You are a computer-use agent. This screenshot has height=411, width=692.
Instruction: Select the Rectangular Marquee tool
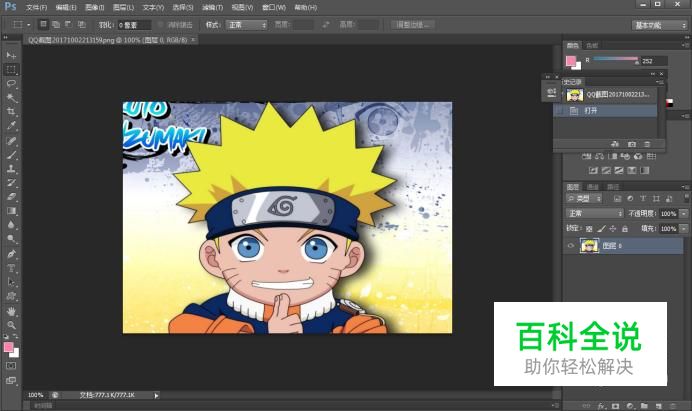11,69
